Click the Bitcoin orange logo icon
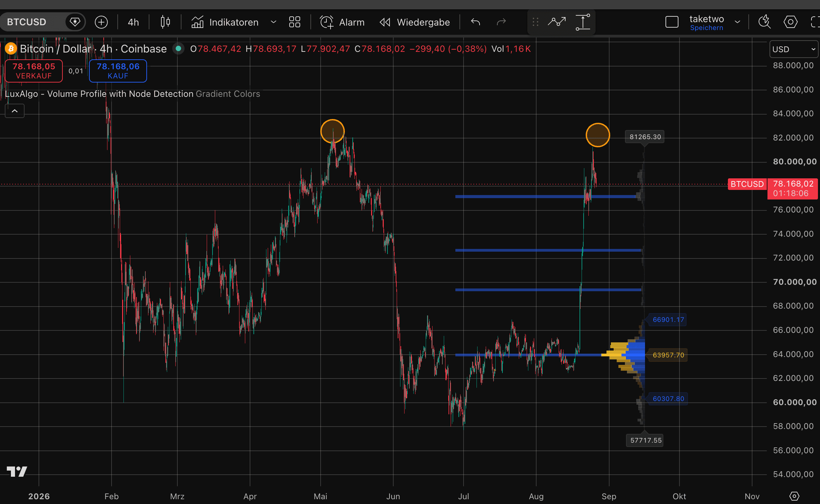The image size is (820, 504). (11, 49)
